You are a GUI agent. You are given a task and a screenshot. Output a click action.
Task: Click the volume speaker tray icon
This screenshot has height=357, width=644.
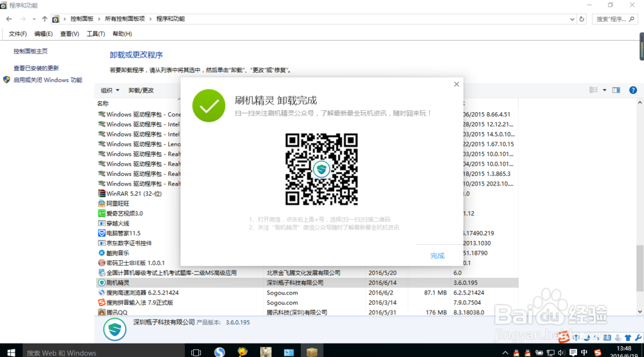(562, 352)
